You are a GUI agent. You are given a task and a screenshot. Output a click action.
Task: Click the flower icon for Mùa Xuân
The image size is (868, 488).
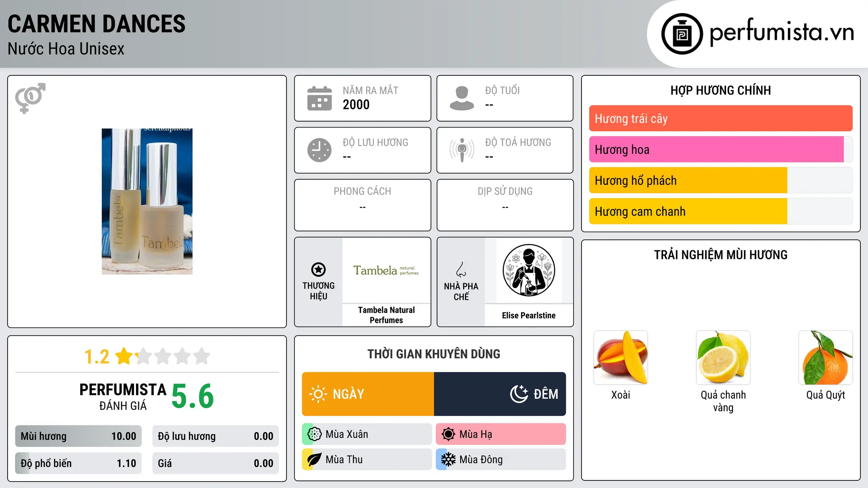tap(314, 434)
